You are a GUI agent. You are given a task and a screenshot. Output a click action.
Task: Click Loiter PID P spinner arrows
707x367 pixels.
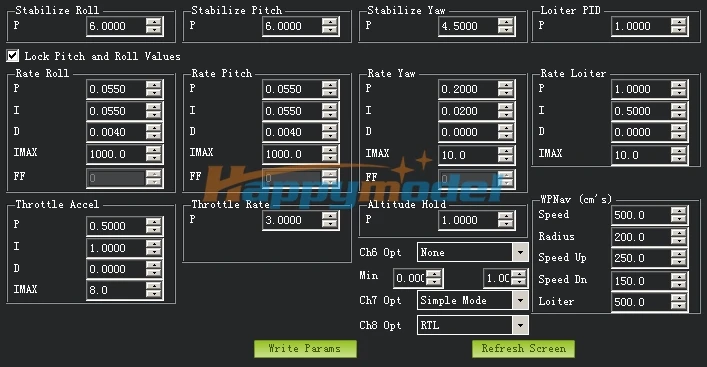pos(679,26)
